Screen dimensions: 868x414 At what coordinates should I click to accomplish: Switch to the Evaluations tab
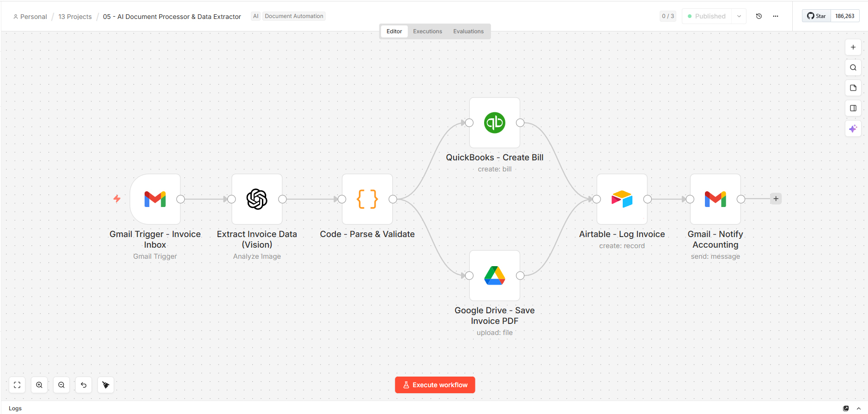(x=468, y=31)
